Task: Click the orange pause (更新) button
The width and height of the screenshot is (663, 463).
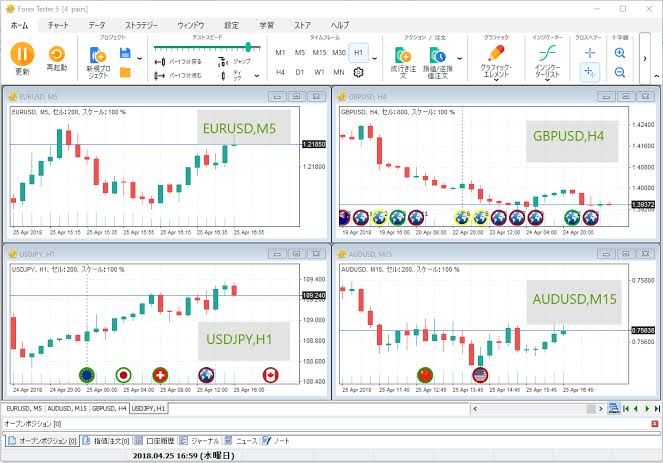Action: (22, 55)
